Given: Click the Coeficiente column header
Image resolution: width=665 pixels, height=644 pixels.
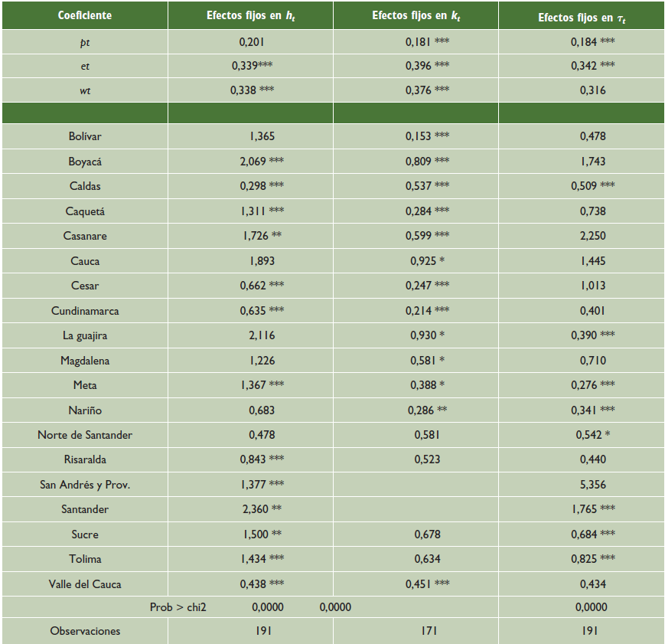Looking at the screenshot, I should coord(84,15).
